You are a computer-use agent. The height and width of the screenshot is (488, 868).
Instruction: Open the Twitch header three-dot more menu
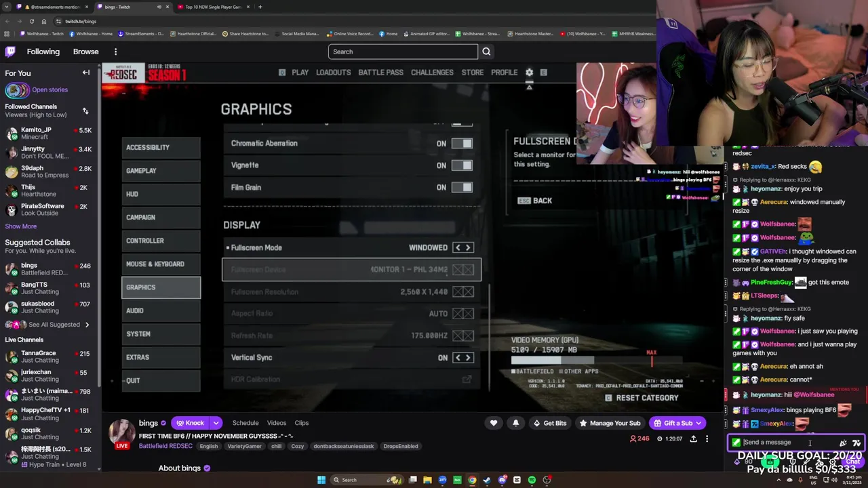[x=115, y=52]
